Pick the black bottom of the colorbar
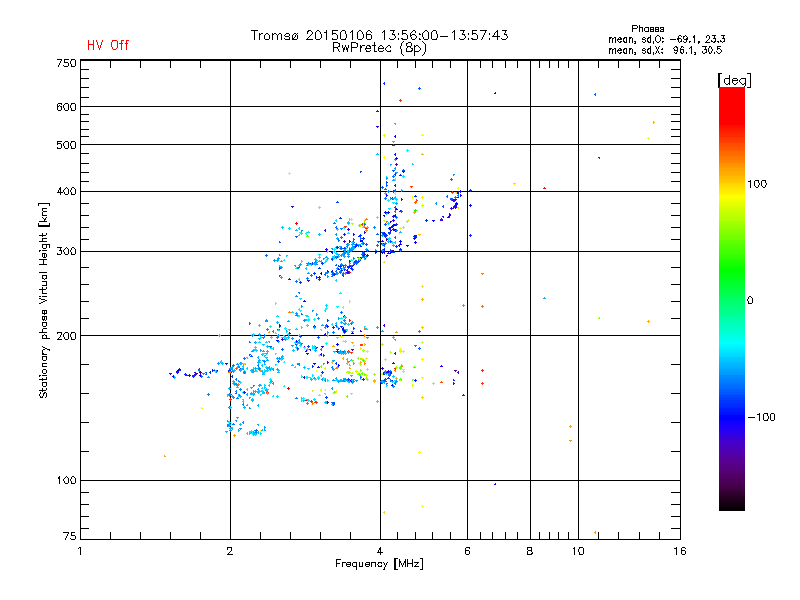The width and height of the screenshot is (800, 600). click(732, 503)
